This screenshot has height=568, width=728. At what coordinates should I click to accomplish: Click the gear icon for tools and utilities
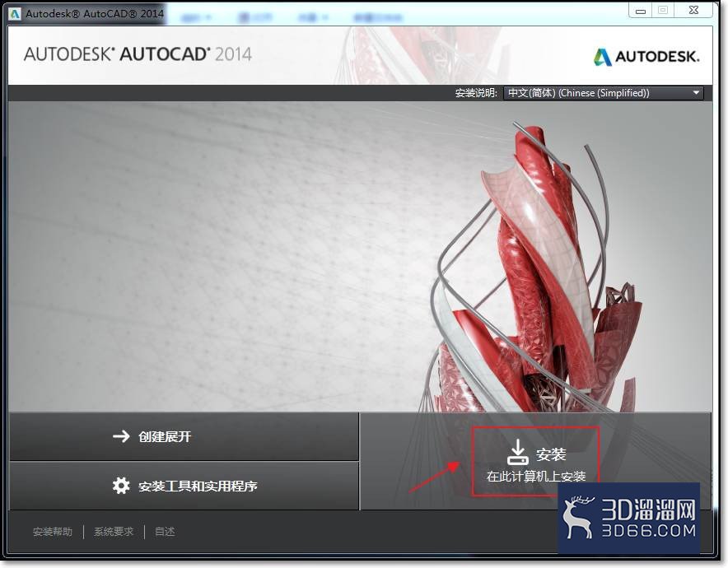121,486
